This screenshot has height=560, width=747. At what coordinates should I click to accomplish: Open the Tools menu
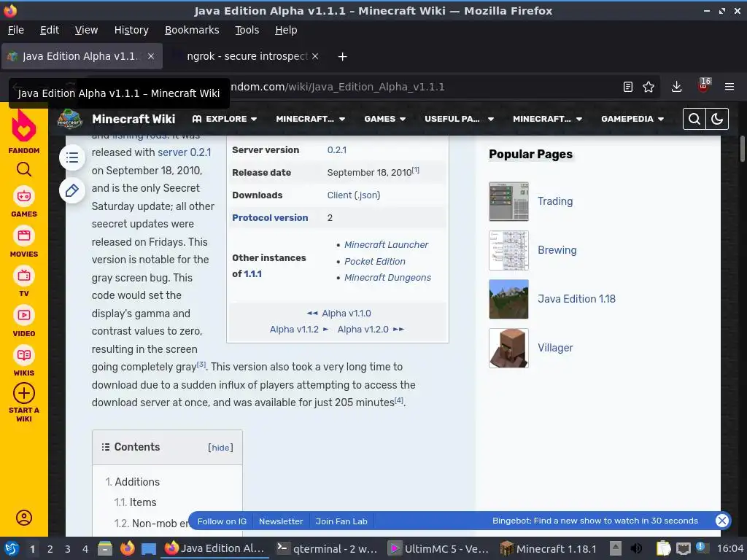point(247,30)
